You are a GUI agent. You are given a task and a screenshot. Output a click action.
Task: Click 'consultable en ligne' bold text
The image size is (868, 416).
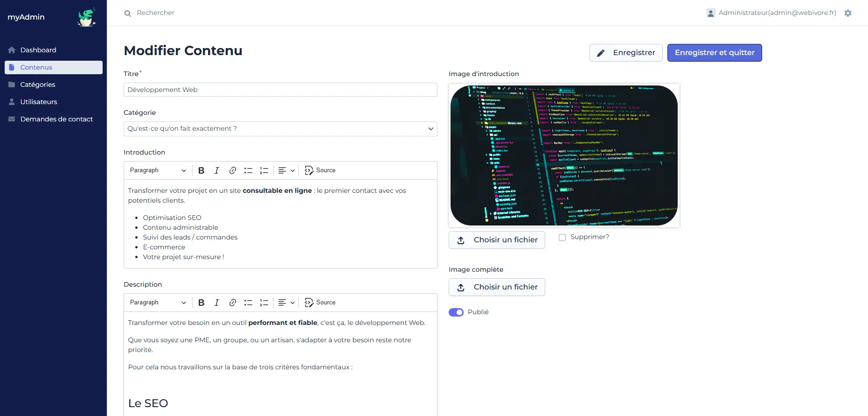pyautogui.click(x=277, y=190)
